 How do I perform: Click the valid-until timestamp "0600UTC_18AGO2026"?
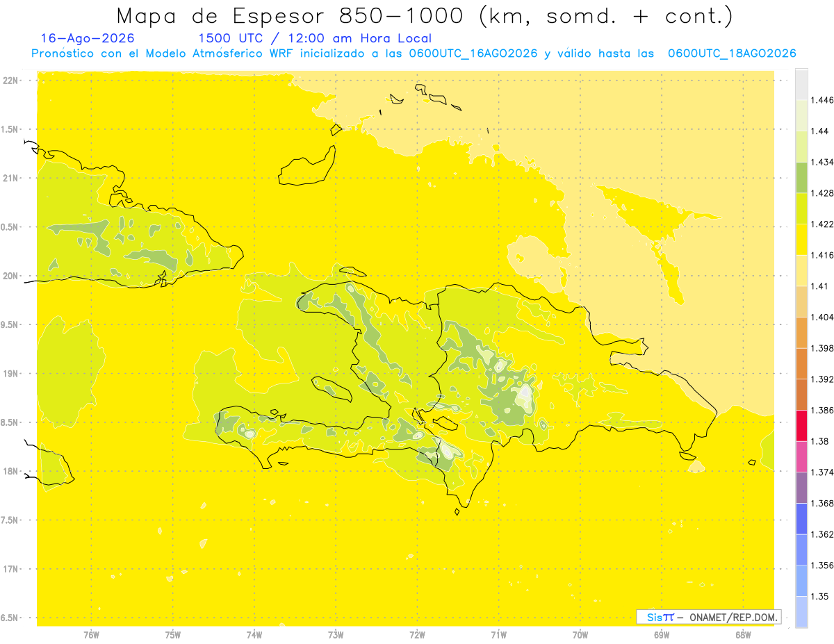(x=732, y=53)
